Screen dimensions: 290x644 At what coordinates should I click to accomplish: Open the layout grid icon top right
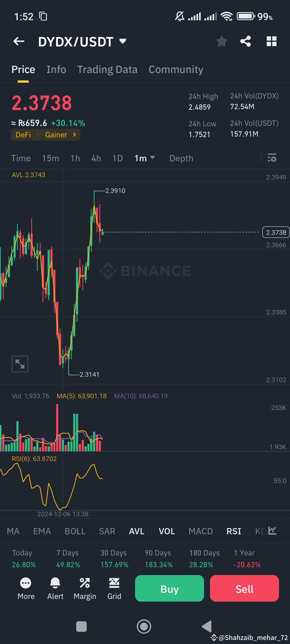coord(271,41)
